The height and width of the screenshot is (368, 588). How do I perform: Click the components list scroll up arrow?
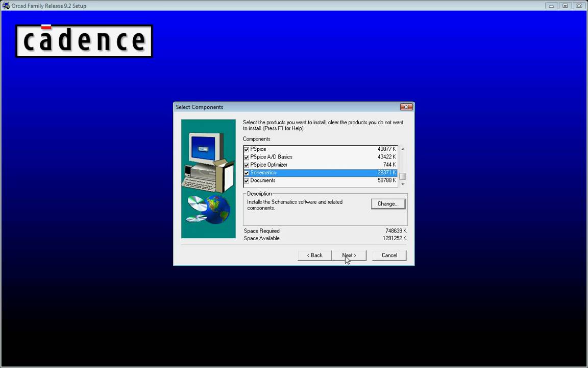403,149
